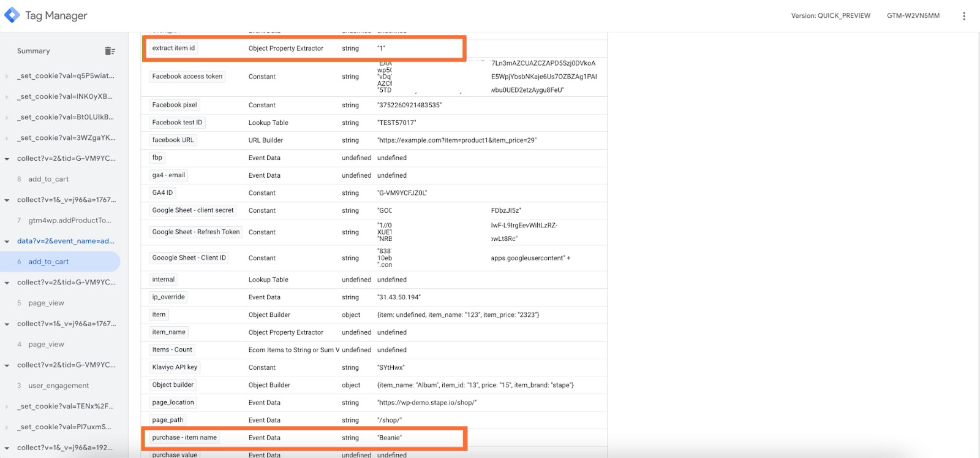Viewport: 980px width, 458px height.
Task: Open the 'page_path' variable chip
Action: (168, 420)
